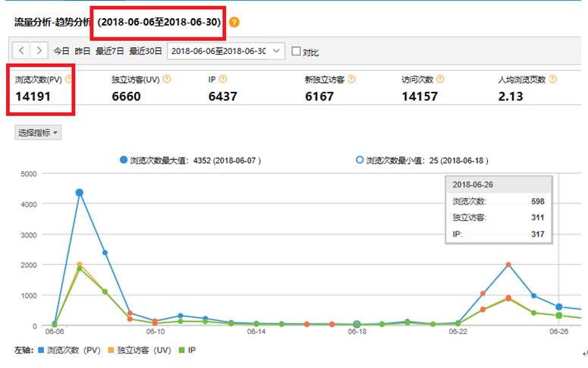Enable the 对比 comparison checkbox

click(297, 52)
